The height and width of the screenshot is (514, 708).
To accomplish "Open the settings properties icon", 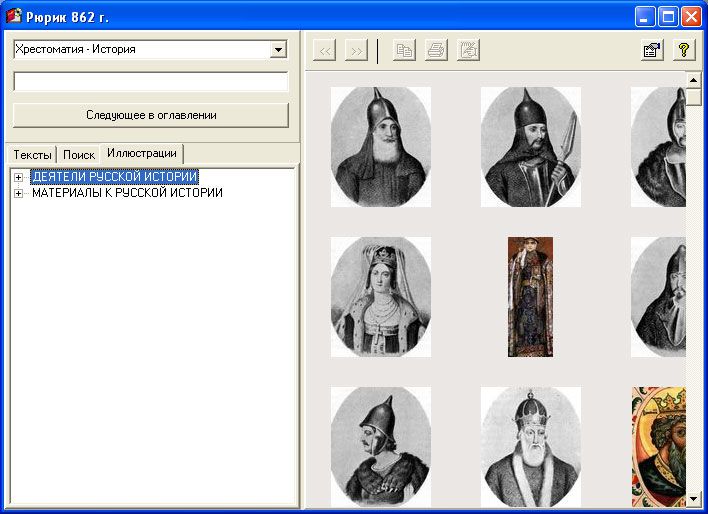I will [652, 50].
